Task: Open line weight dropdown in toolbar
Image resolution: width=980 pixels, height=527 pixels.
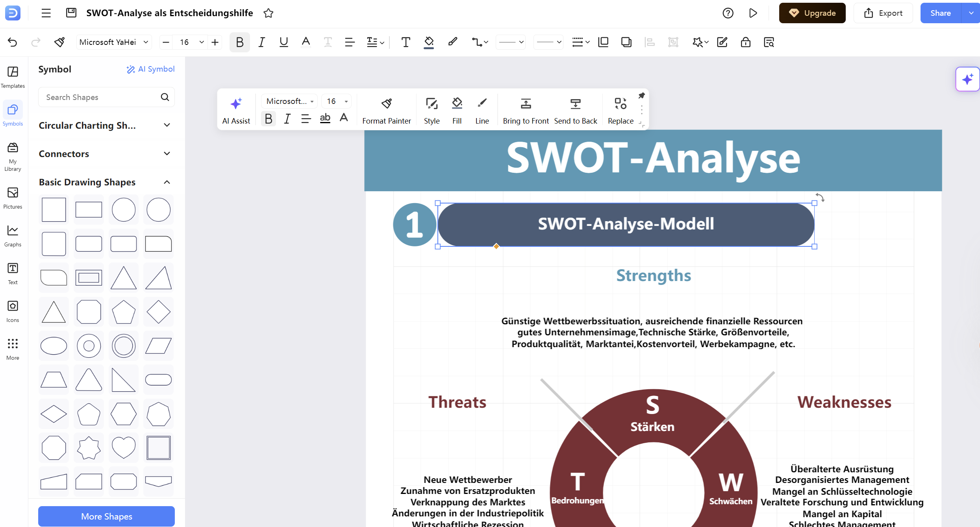Action: tap(580, 42)
